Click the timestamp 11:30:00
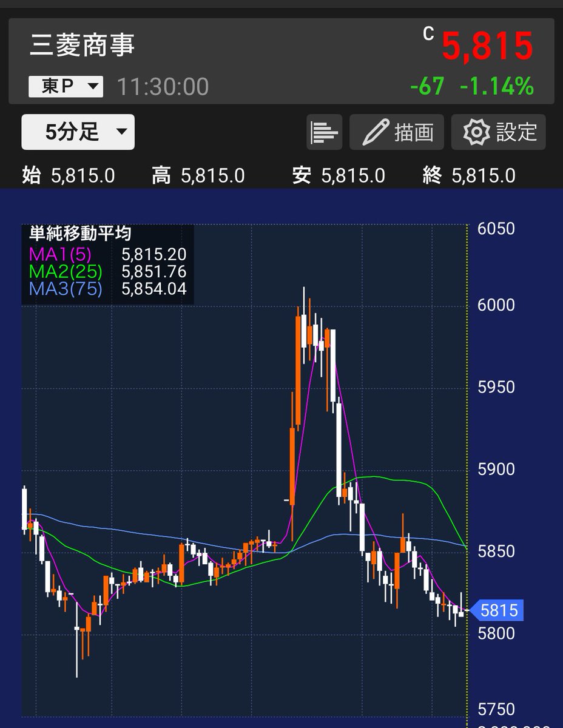Viewport: 563px width, 728px height. coord(163,87)
